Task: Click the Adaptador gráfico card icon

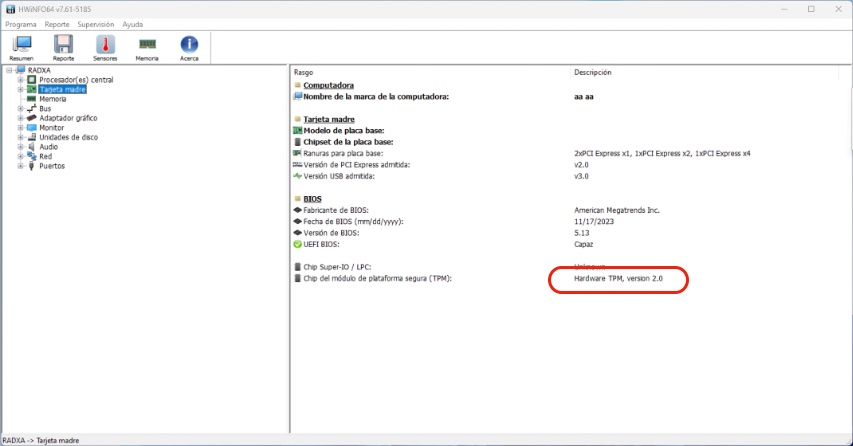Action: (x=32, y=118)
